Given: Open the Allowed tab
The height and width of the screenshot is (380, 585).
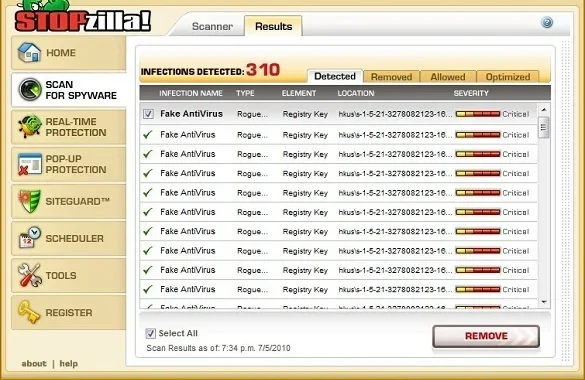Looking at the screenshot, I should (x=448, y=77).
